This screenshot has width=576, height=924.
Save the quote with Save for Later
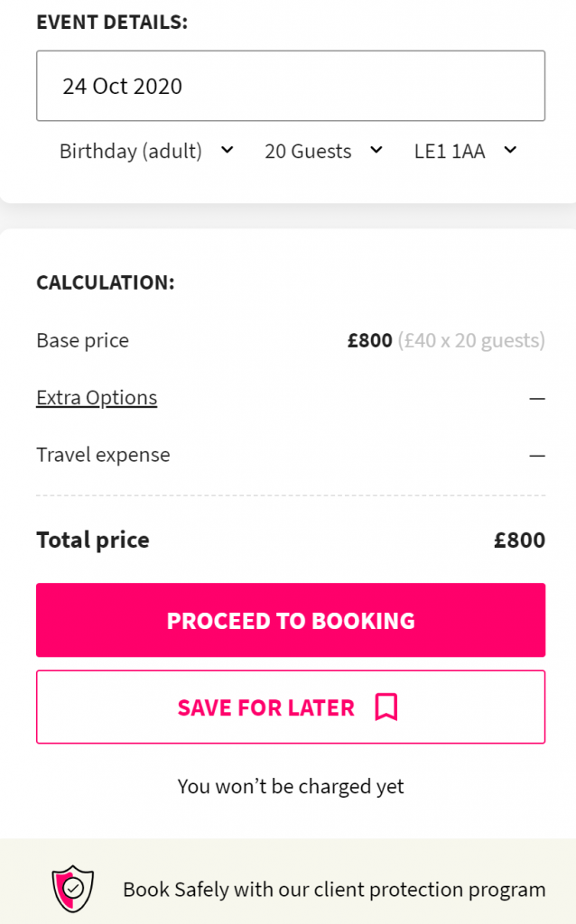pyautogui.click(x=266, y=707)
